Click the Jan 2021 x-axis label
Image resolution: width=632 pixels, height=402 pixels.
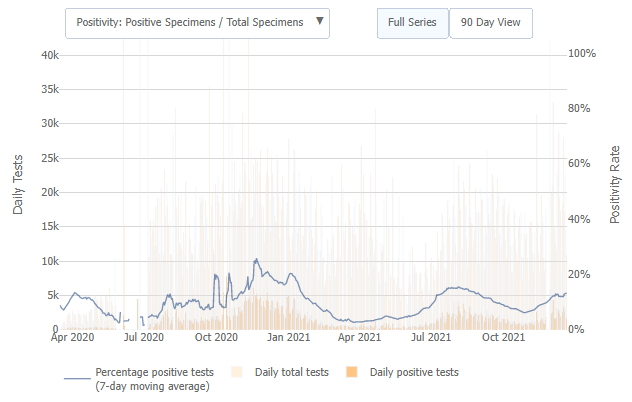pos(290,338)
